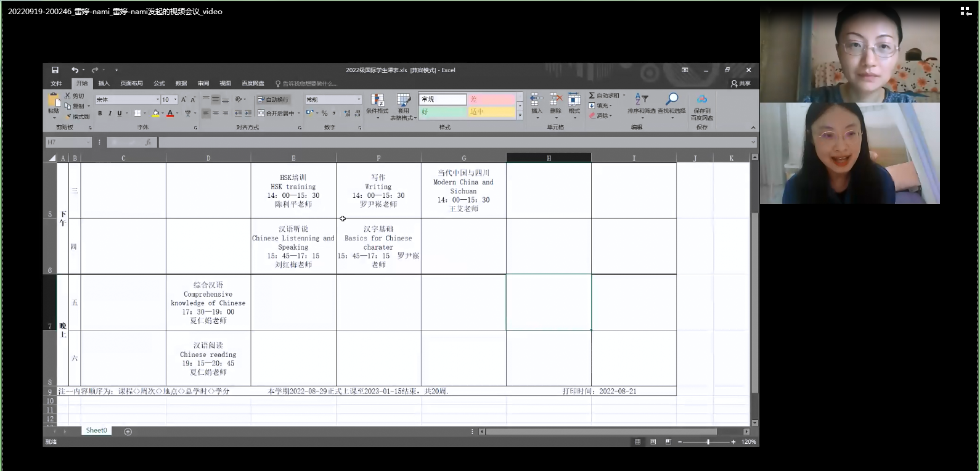Collapse the ribbon with the chevron
Viewport: 980px width, 471px height.
(753, 128)
